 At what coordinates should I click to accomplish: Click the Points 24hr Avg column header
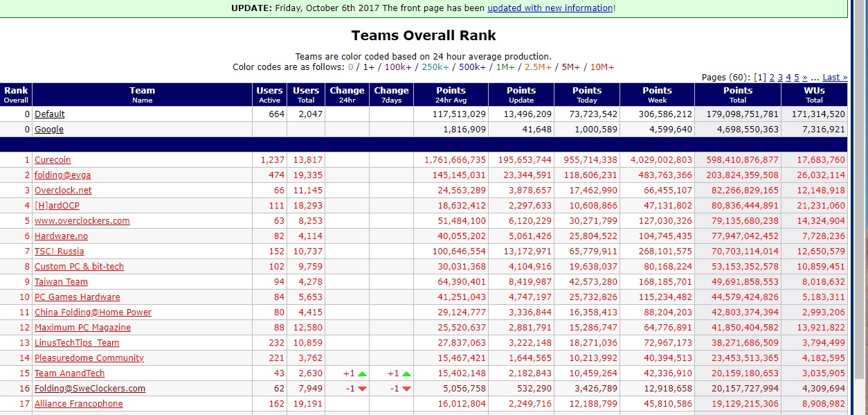pyautogui.click(x=451, y=95)
